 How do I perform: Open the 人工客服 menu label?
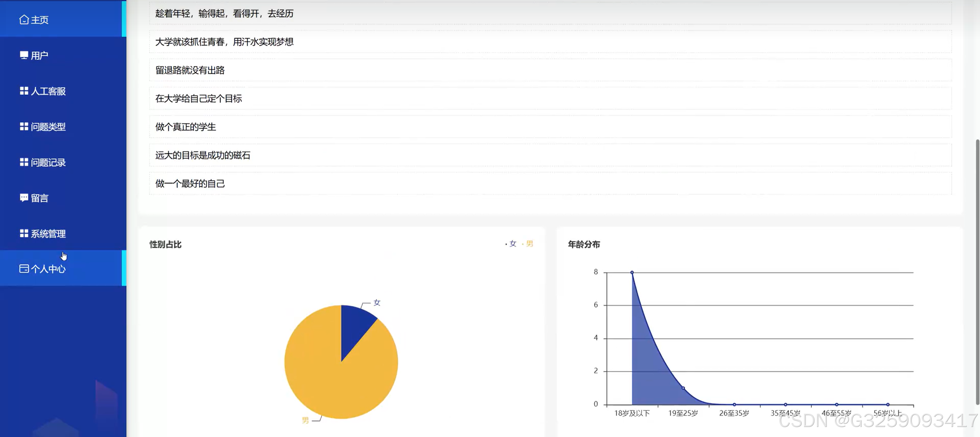[x=48, y=91]
